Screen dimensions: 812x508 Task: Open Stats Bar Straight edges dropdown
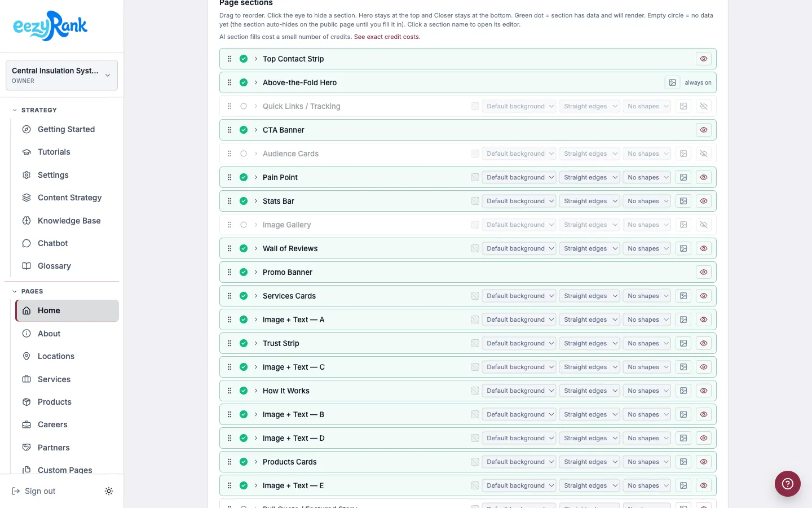coord(589,201)
